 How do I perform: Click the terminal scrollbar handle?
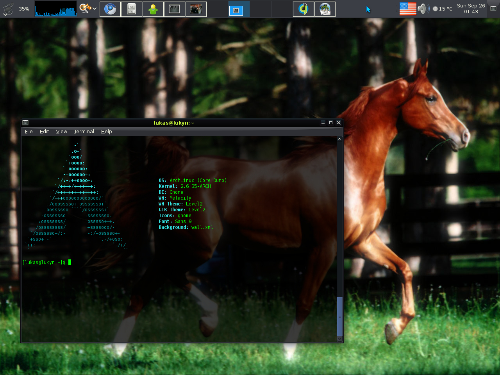pyautogui.click(x=340, y=316)
